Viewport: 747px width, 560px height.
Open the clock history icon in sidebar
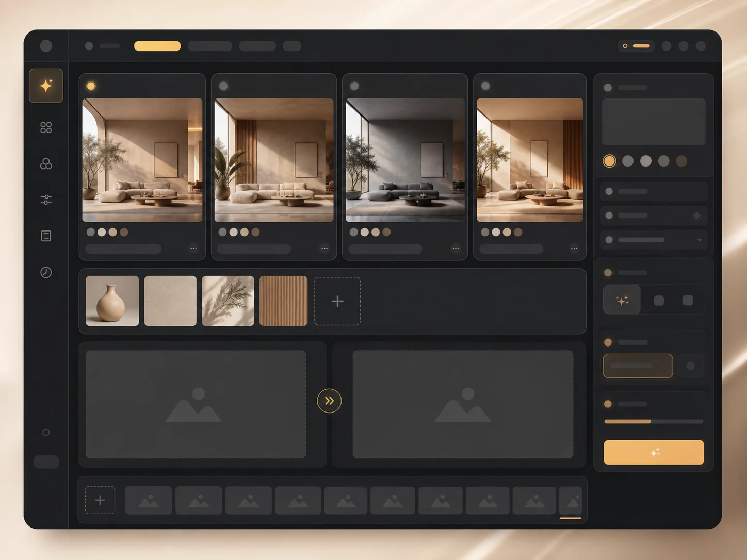click(x=46, y=272)
